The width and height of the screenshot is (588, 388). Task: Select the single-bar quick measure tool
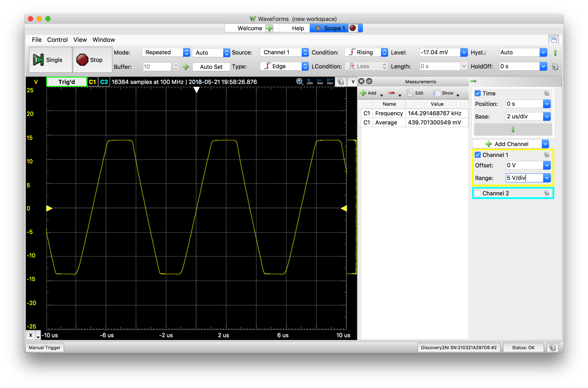pos(320,81)
